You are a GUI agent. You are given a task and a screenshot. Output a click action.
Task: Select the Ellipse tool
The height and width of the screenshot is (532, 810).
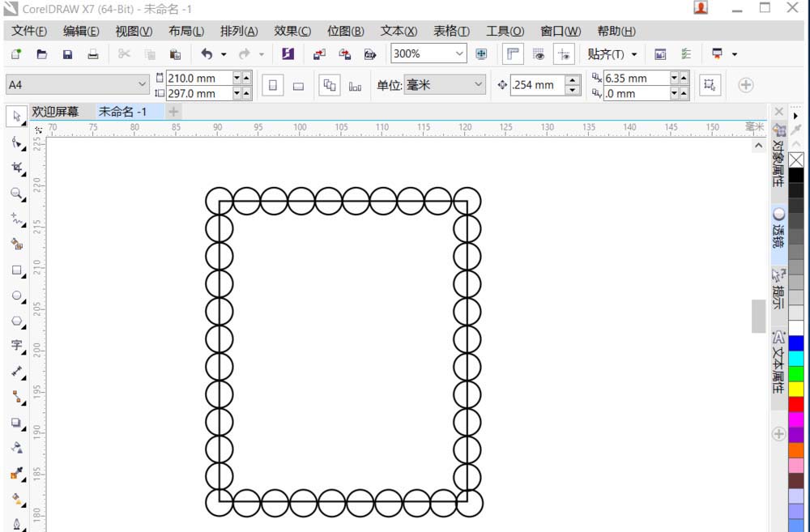(x=15, y=294)
